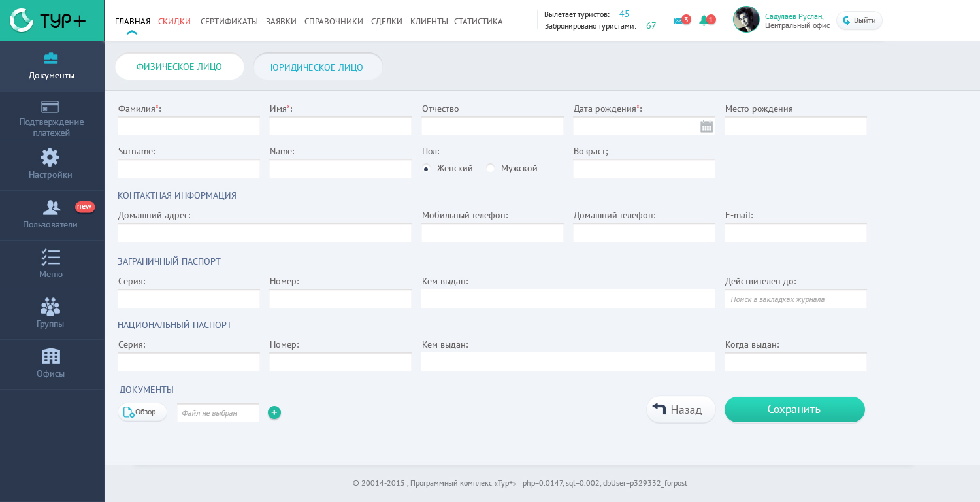Focus the Действителен до input field
Image resolution: width=980 pixels, height=502 pixels.
pyautogui.click(x=796, y=299)
